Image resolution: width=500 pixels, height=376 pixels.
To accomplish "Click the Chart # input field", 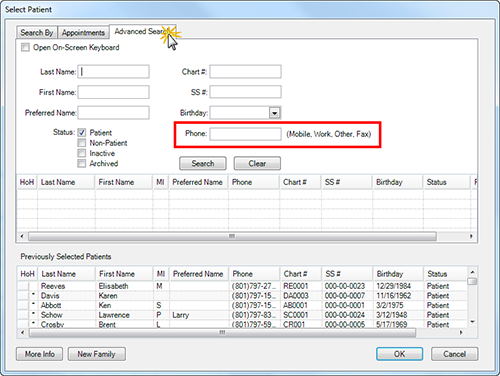I will click(245, 72).
